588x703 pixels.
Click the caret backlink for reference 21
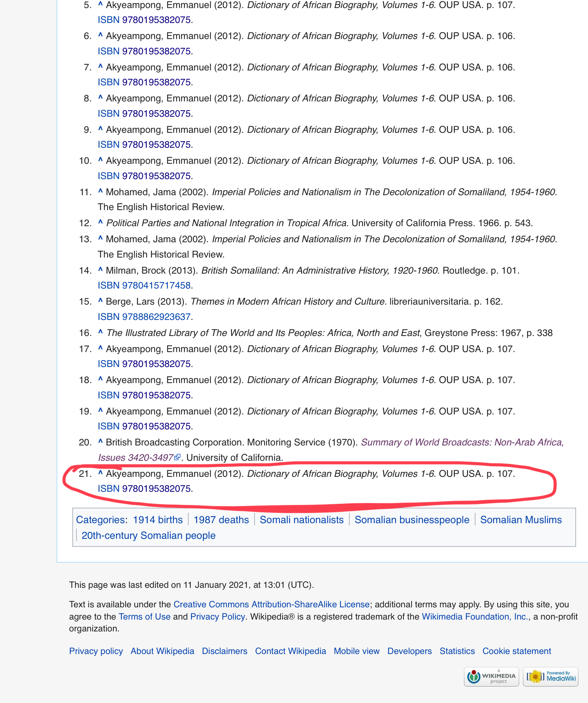click(x=100, y=473)
